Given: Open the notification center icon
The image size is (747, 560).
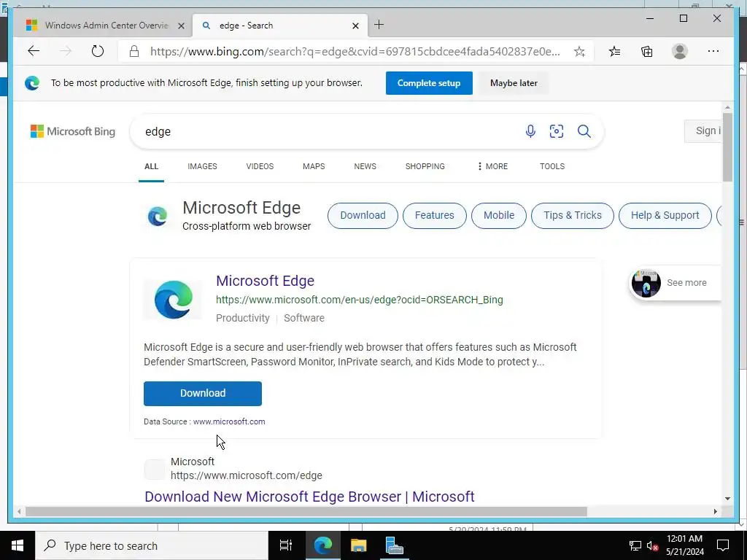Looking at the screenshot, I should pyautogui.click(x=723, y=545).
